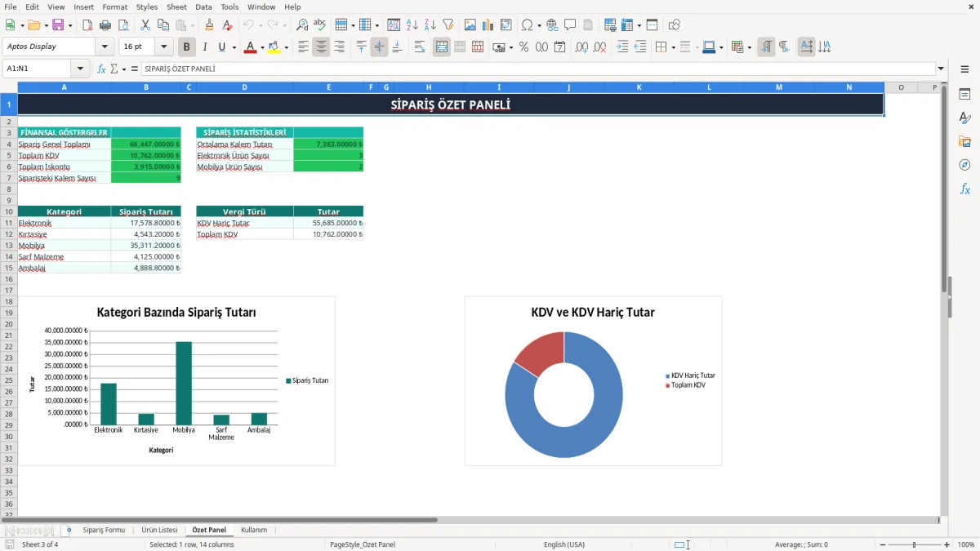Toggle center horizontal alignment

322,47
